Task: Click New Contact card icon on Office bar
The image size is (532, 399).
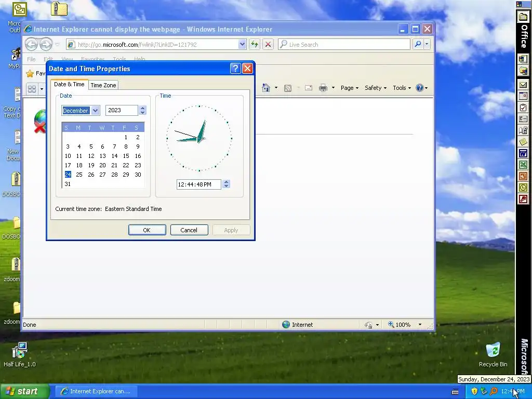Action: click(523, 119)
